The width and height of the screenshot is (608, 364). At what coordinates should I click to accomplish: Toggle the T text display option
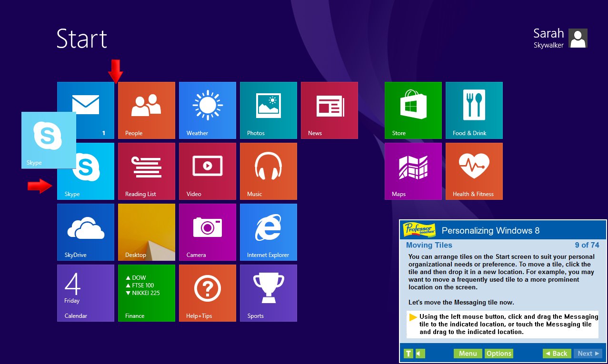coord(408,354)
